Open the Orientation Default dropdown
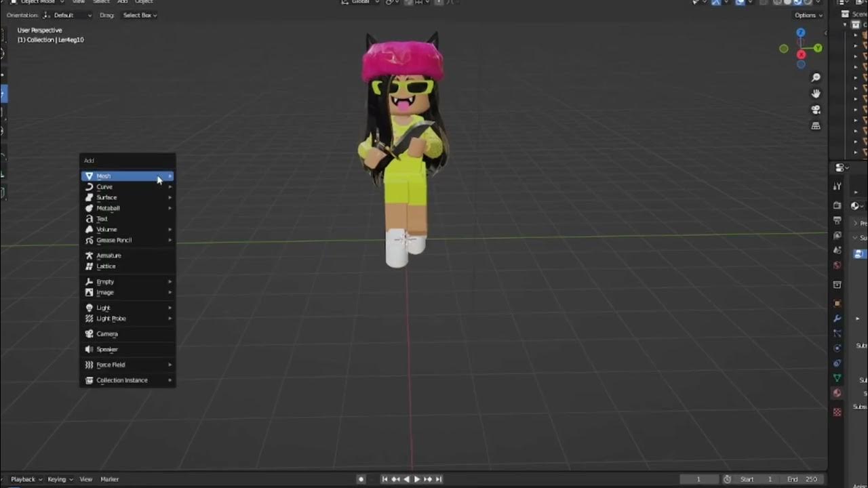 [x=66, y=15]
